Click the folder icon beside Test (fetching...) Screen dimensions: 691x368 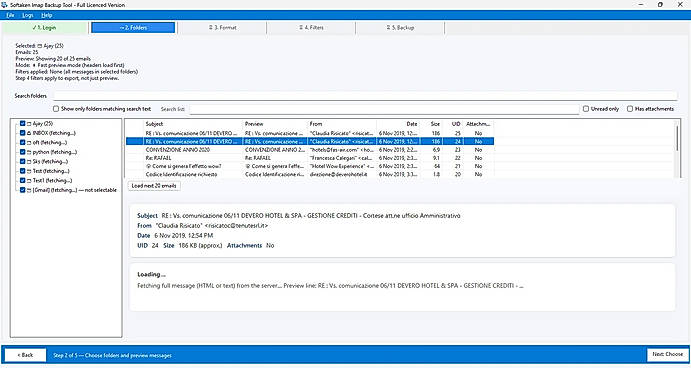point(29,171)
